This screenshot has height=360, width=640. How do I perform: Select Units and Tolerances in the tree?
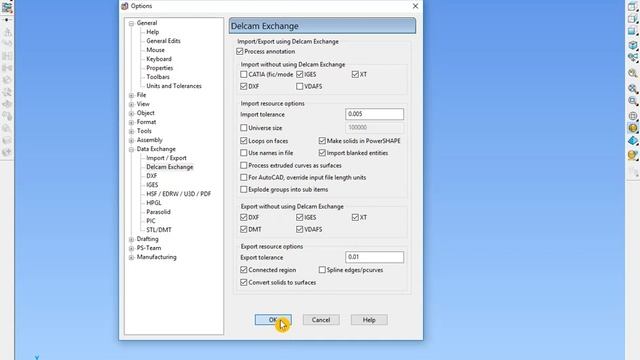click(174, 86)
